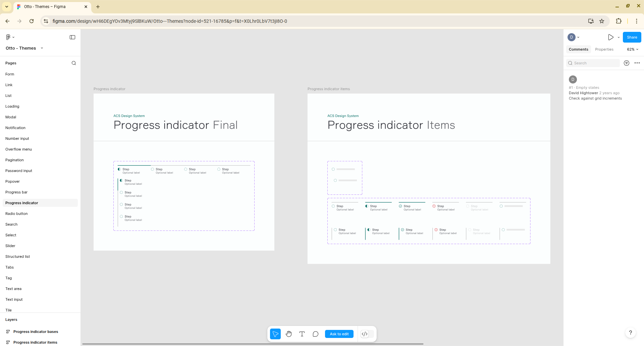Viewport: 644px width, 346px height.
Task: Switch to the Properties tab
Action: [x=604, y=49]
